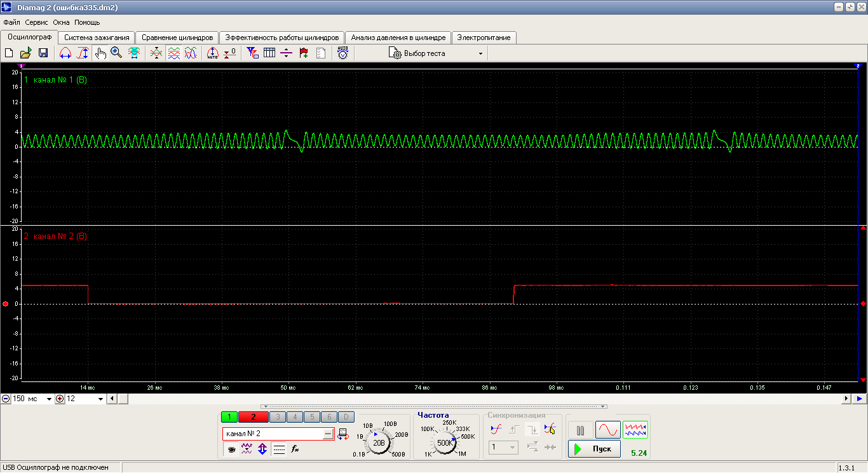Open a file with the folder icon

point(26,53)
